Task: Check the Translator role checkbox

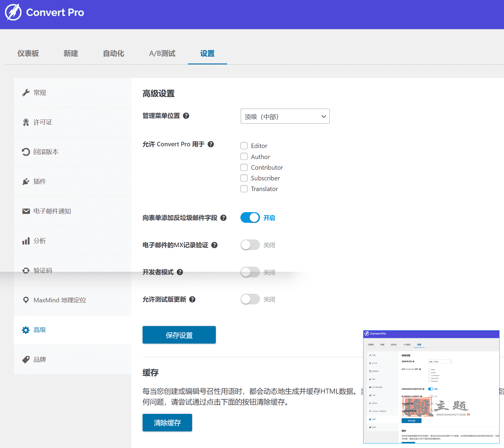Action: 244,189
